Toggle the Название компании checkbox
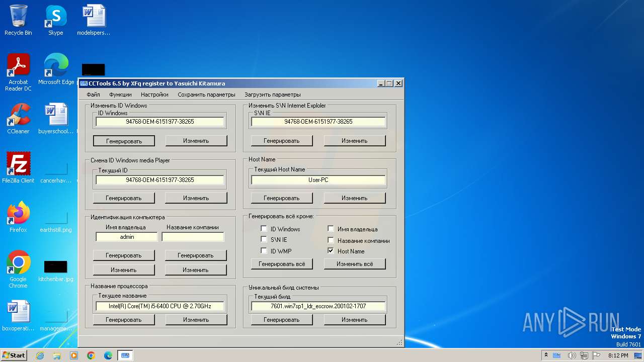Screen dimensions: 644x362 [x=331, y=240]
